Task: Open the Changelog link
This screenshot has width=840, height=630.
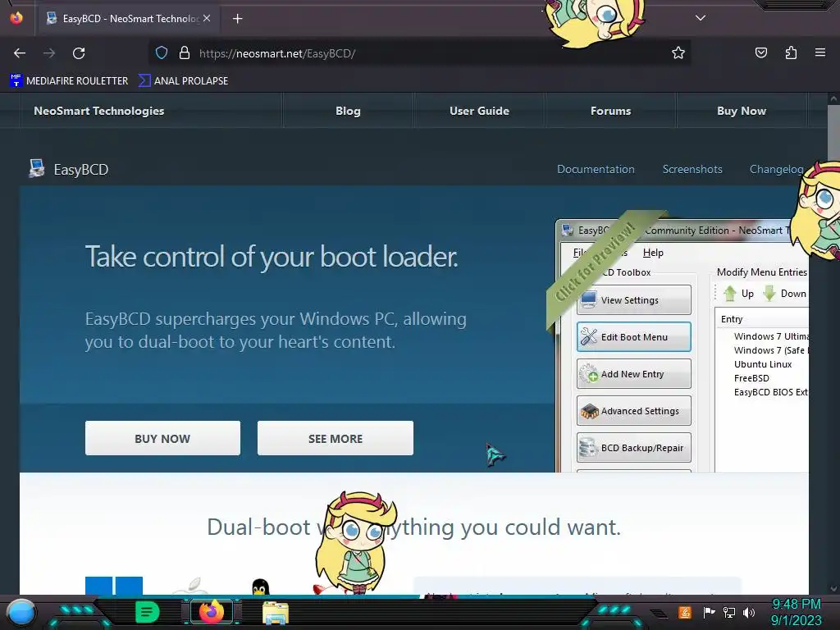Action: tap(776, 169)
